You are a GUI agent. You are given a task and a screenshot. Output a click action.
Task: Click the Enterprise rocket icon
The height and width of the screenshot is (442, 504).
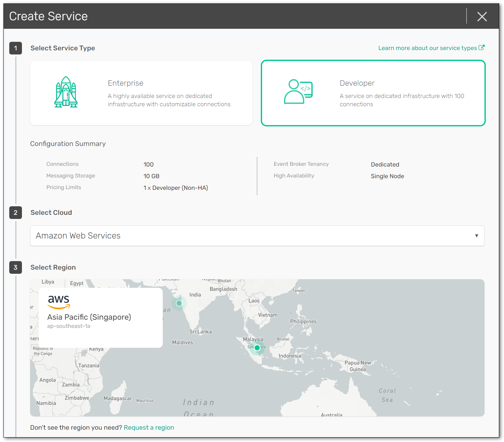[x=66, y=92]
